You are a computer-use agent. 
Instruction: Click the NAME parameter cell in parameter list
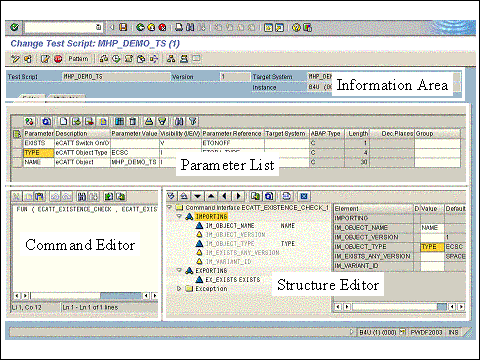38,162
